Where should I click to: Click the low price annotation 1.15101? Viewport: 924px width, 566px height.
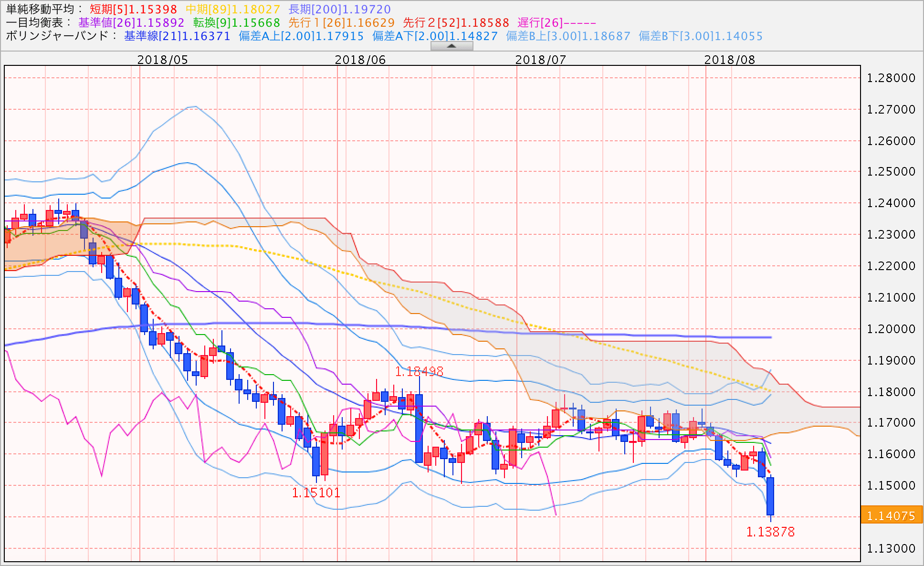316,492
